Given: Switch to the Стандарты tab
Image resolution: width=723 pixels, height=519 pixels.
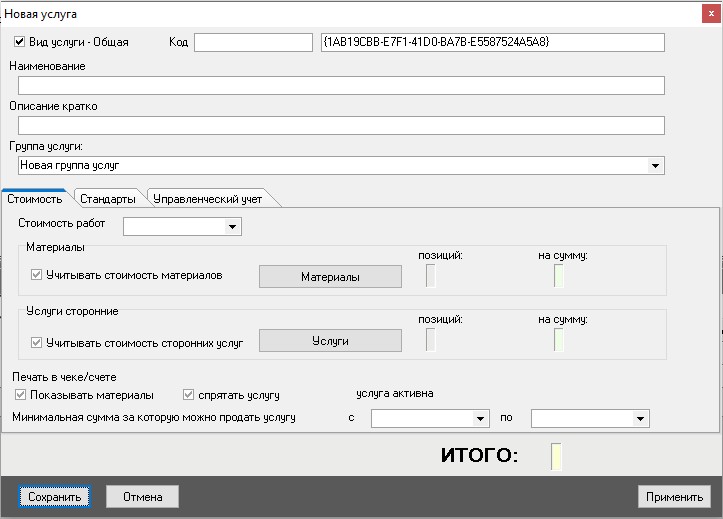Looking at the screenshot, I should point(107,199).
